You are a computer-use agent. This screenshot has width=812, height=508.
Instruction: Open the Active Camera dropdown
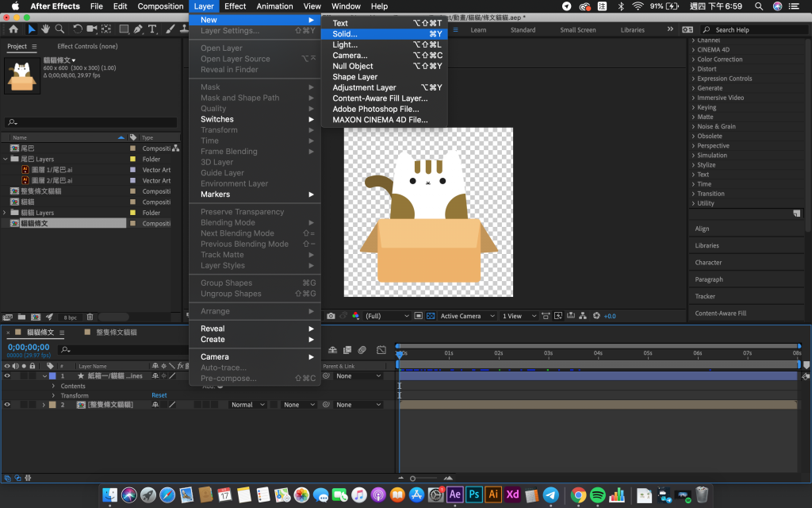click(x=465, y=316)
